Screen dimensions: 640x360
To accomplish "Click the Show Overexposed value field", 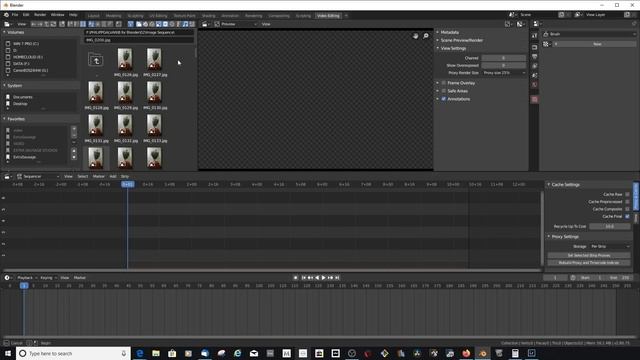I will 504,65.
